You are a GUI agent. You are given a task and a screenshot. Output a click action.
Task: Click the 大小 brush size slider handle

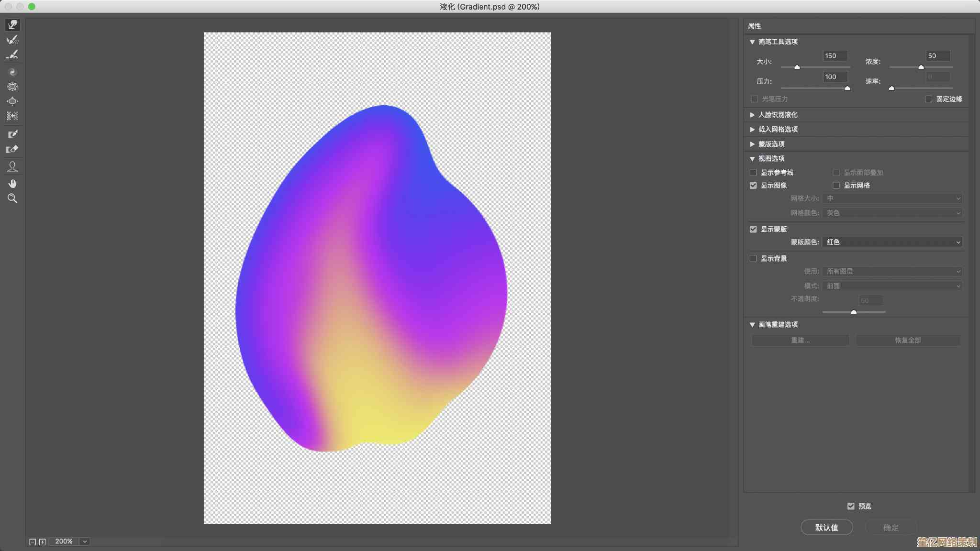(797, 67)
